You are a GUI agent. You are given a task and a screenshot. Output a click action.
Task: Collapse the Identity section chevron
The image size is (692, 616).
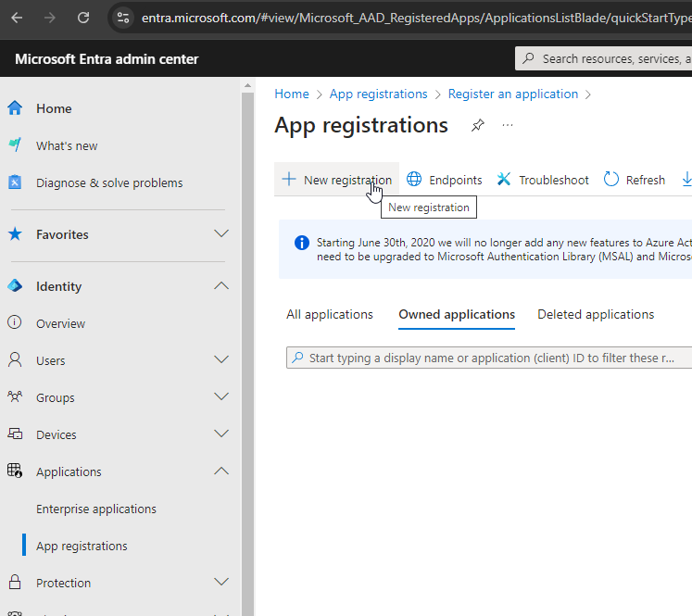click(221, 285)
